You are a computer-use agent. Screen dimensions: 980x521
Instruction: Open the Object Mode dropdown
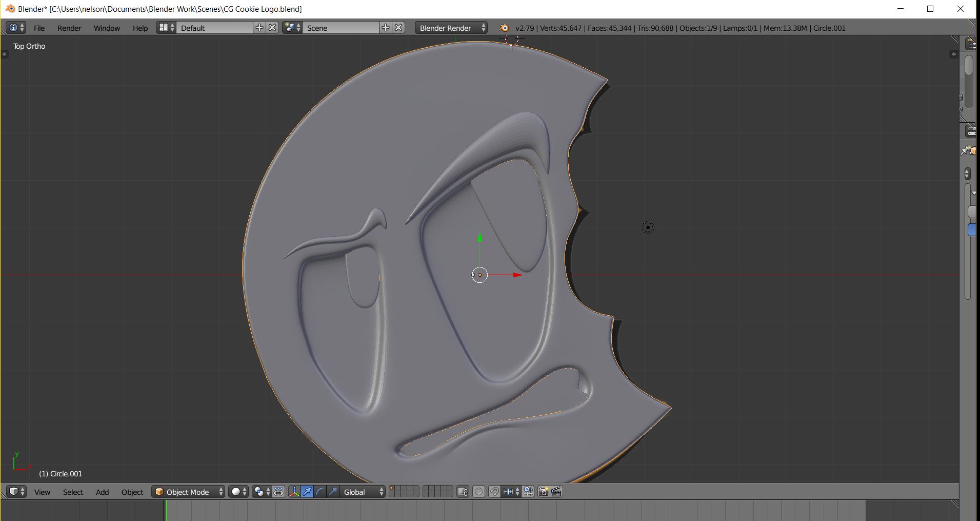[x=189, y=492]
